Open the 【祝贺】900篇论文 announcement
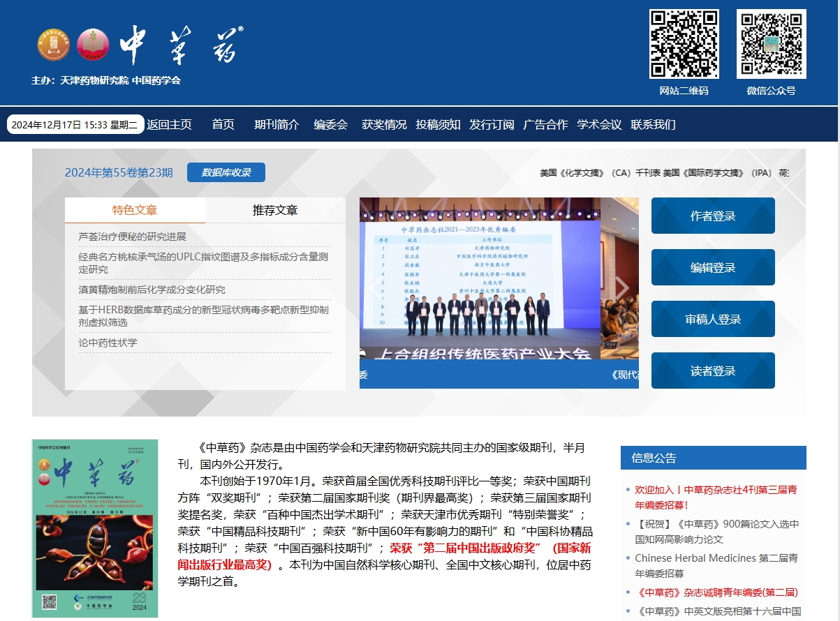The width and height of the screenshot is (840, 621). click(717, 531)
